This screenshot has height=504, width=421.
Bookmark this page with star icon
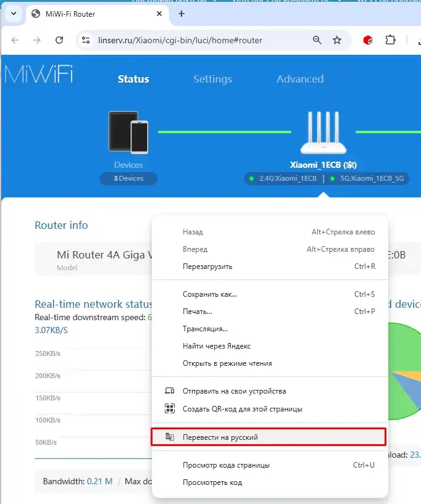tap(336, 40)
